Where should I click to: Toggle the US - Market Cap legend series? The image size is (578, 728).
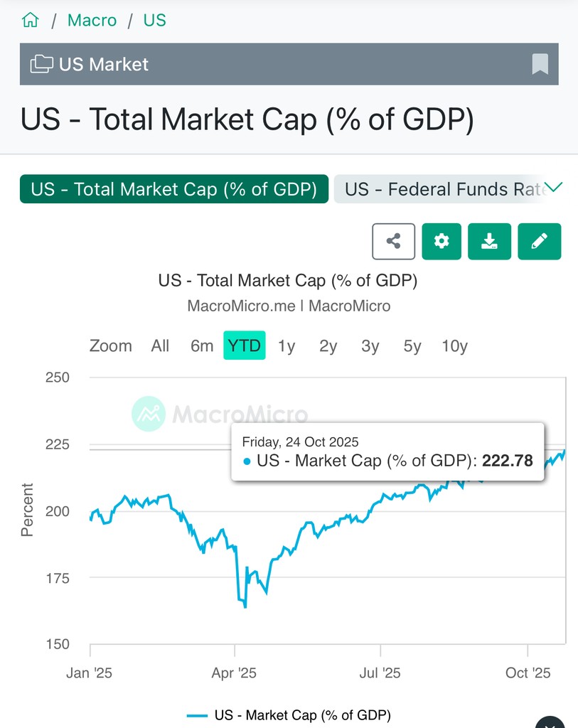click(289, 715)
